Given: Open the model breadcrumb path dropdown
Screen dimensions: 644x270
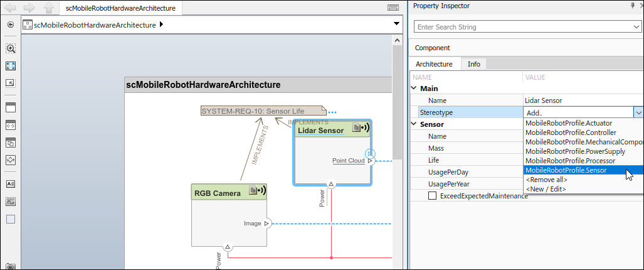Looking at the screenshot, I should [396, 24].
